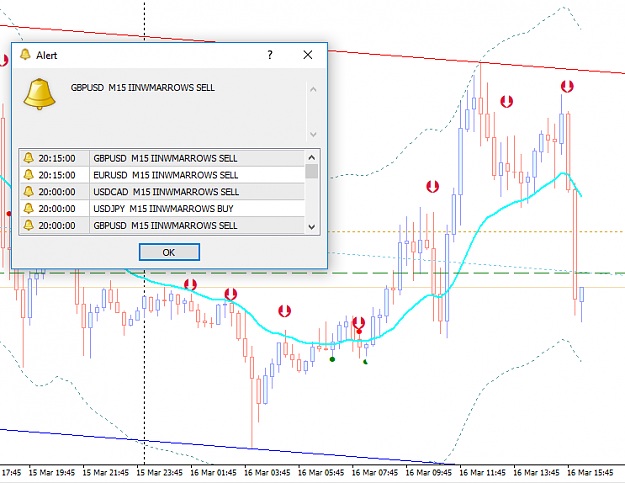
Task: Click the large golden bell alert icon
Action: coord(39,94)
